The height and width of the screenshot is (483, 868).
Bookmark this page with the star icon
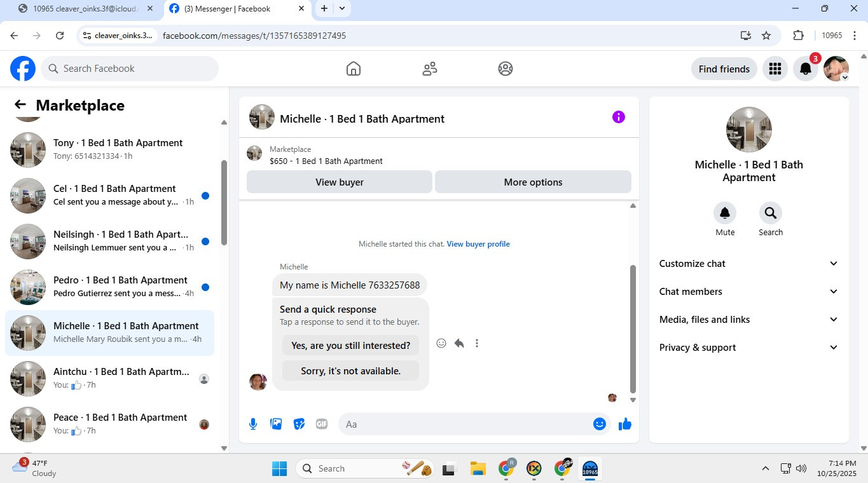coord(766,36)
